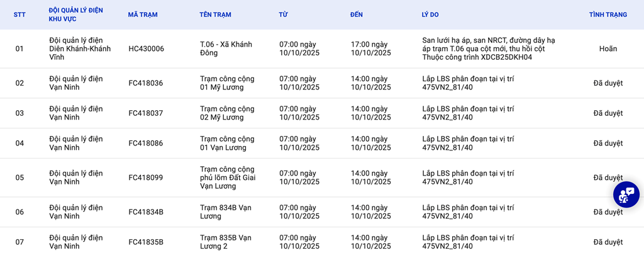
Task: Click the TÊN TRẠM column header
Action: coord(214,14)
